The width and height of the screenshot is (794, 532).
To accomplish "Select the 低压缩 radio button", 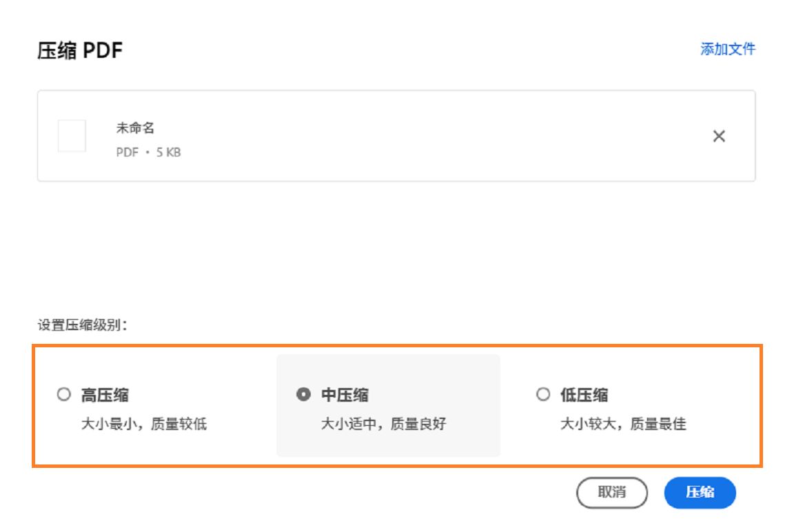I will [x=542, y=395].
